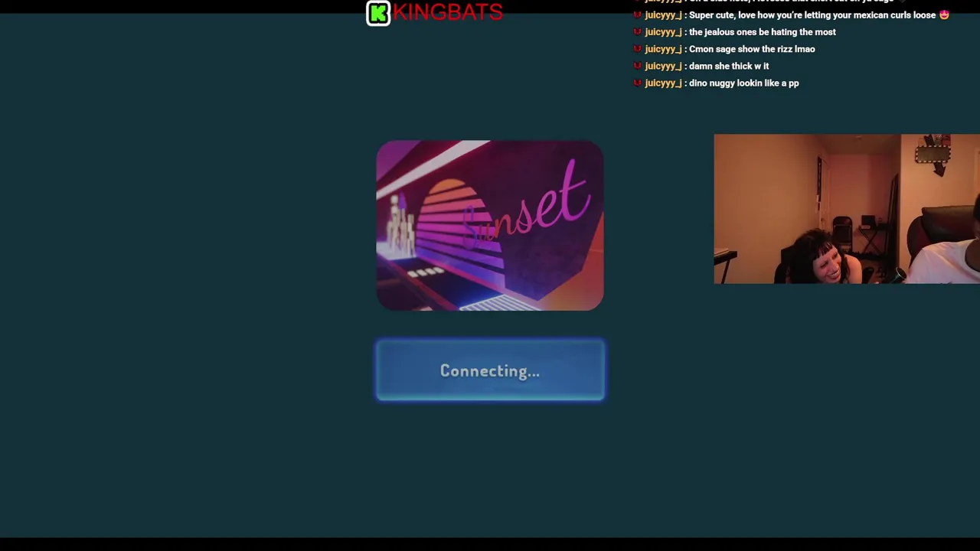Image resolution: width=980 pixels, height=551 pixels.
Task: Click chat message 'damn she thick w it'
Action: coord(729,66)
